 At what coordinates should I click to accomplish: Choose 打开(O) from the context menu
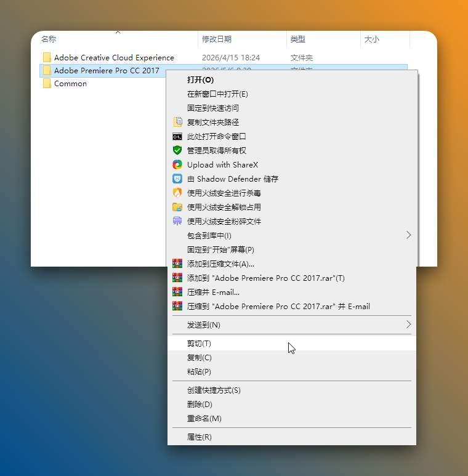[x=292, y=80]
